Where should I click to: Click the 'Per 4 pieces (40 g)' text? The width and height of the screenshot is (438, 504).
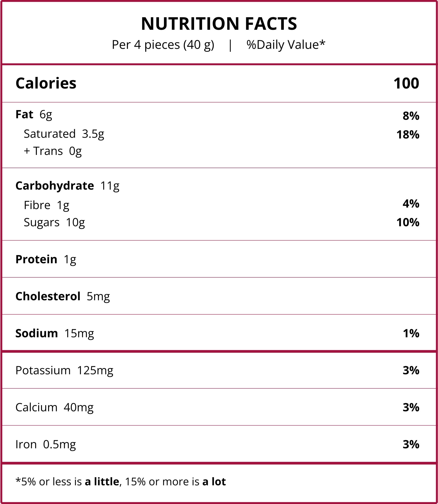tap(163, 45)
